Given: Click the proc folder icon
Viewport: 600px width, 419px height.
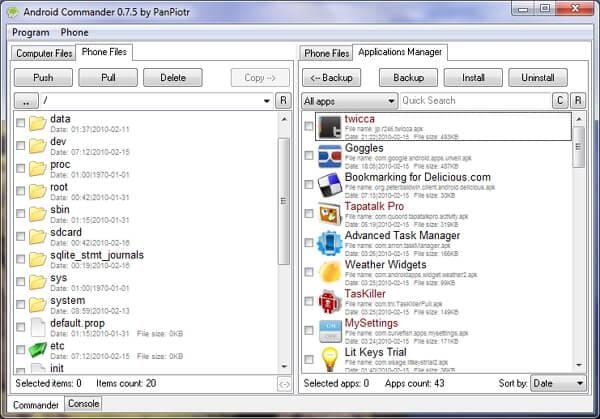Looking at the screenshot, I should point(38,168).
